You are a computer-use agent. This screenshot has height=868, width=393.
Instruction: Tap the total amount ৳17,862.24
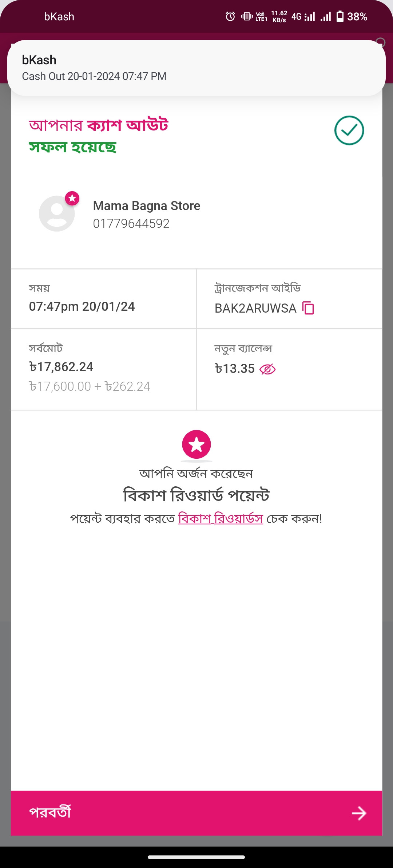[61, 367]
